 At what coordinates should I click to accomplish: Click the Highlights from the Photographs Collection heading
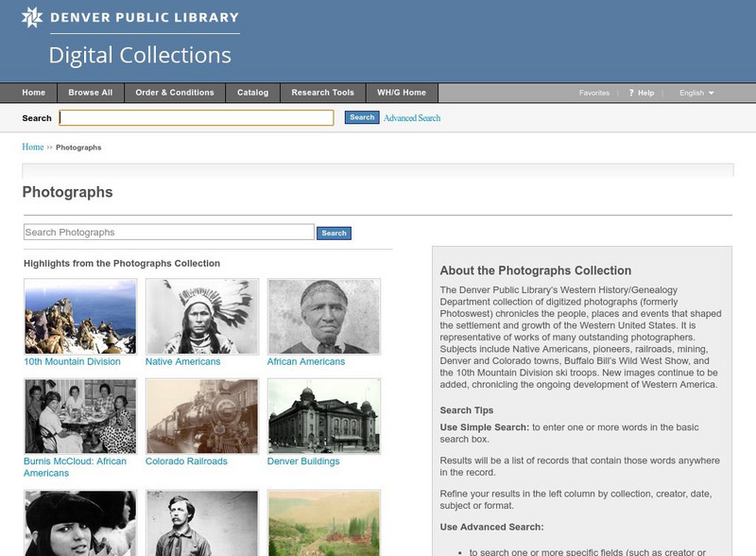point(122,264)
